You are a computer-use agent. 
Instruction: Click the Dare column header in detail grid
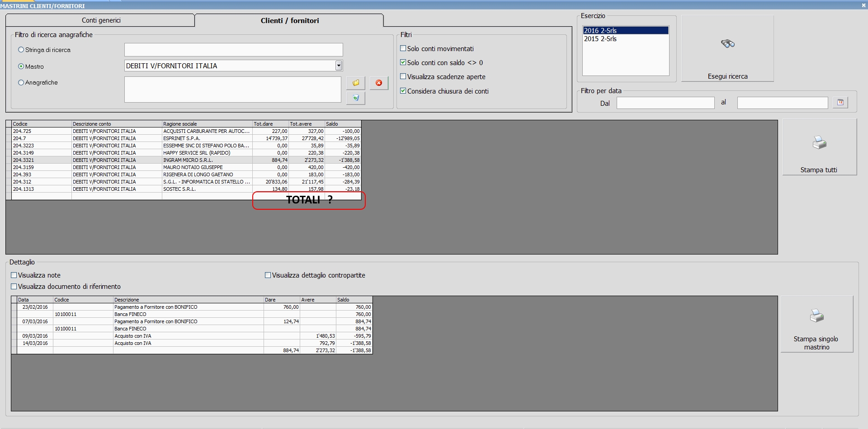282,300
